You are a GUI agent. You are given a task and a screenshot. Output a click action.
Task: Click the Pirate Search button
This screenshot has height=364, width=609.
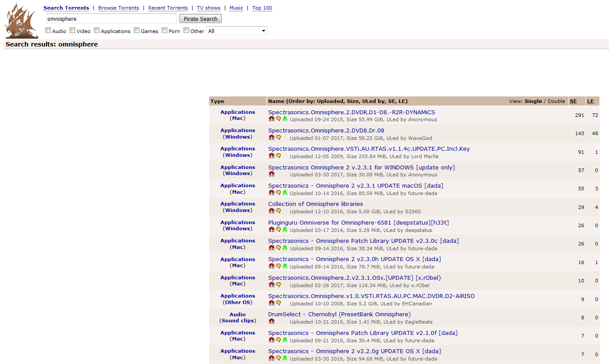click(x=200, y=19)
